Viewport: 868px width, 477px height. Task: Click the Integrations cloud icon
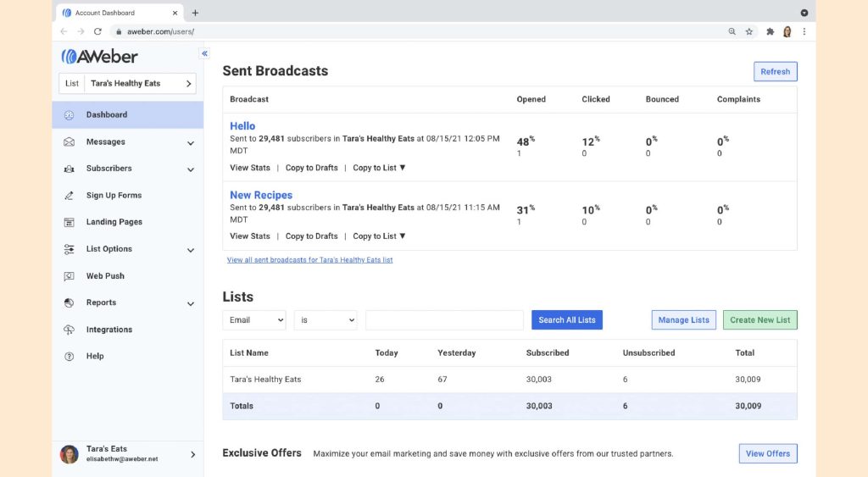(x=70, y=330)
